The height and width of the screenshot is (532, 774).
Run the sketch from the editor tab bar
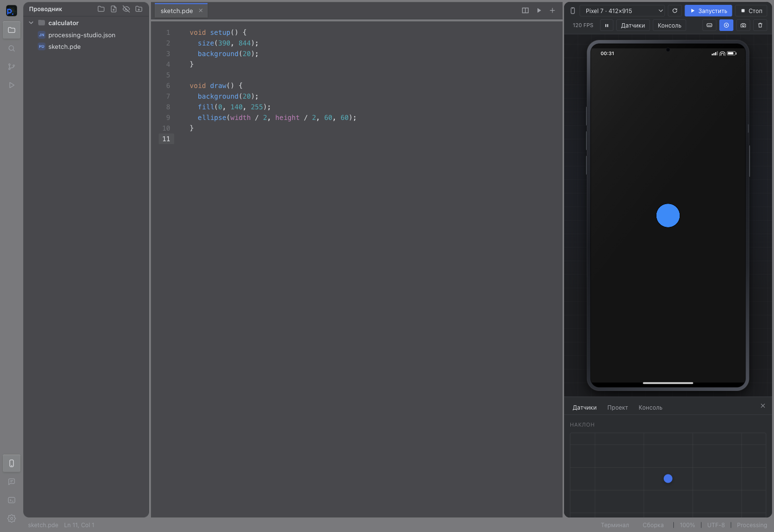tap(539, 11)
